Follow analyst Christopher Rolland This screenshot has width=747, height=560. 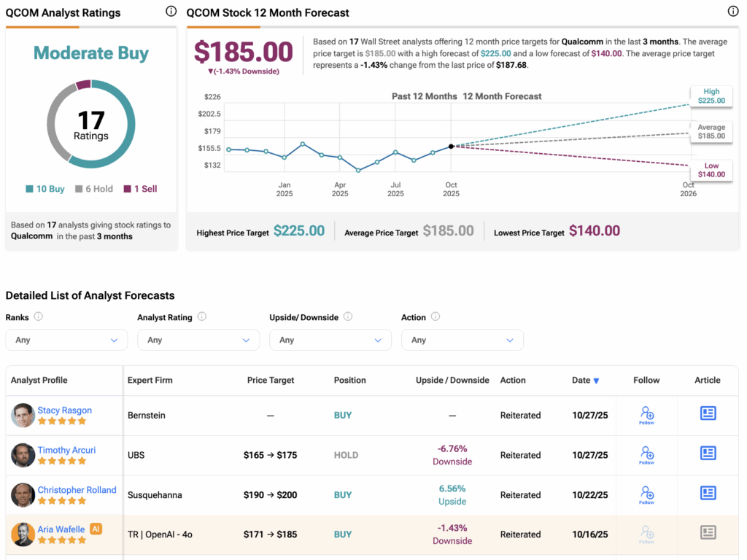pos(646,495)
